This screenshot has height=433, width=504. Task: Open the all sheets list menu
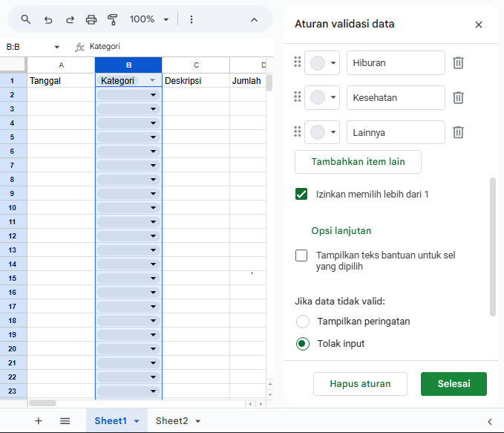[65, 421]
